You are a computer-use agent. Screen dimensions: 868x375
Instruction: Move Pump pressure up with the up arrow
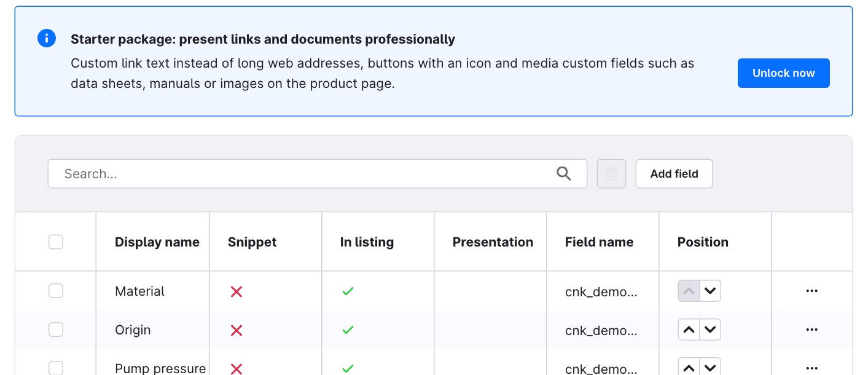[x=689, y=367]
